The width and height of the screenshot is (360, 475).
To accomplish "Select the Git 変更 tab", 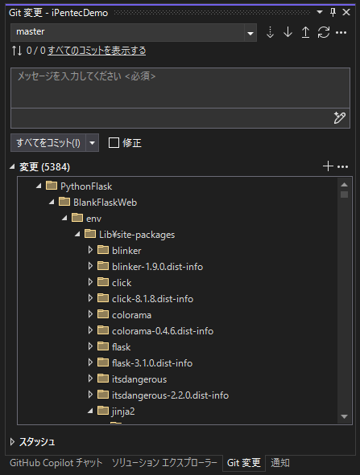I will pos(244,463).
